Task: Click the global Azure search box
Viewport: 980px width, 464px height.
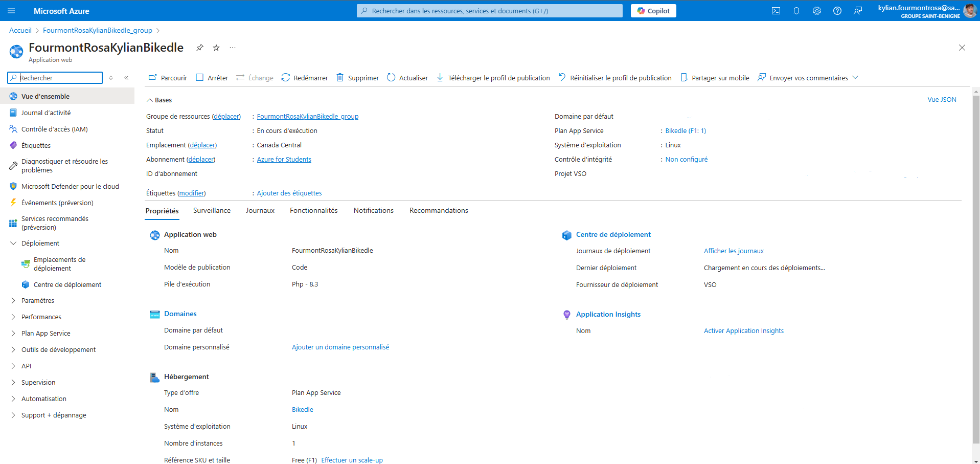Action: tap(490, 11)
